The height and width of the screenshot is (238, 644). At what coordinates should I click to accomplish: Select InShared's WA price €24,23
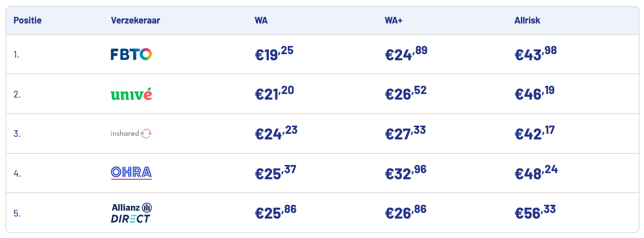(x=276, y=133)
